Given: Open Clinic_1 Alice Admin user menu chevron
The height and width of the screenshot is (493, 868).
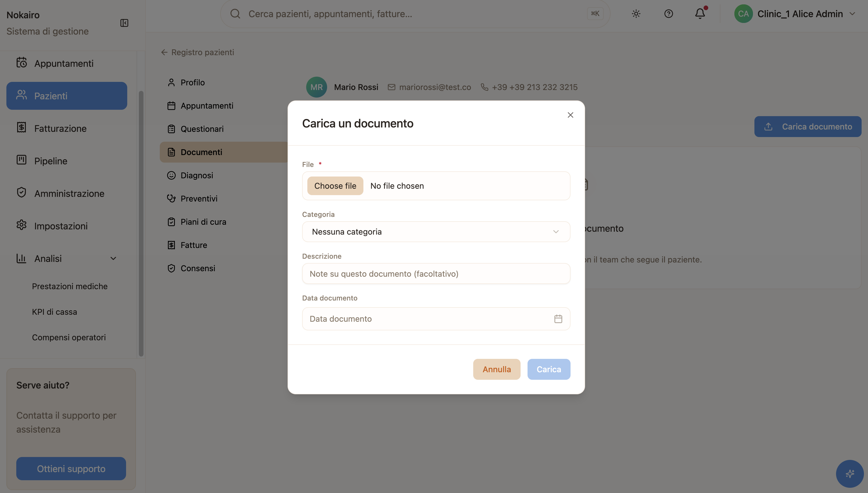Looking at the screenshot, I should click(x=852, y=14).
